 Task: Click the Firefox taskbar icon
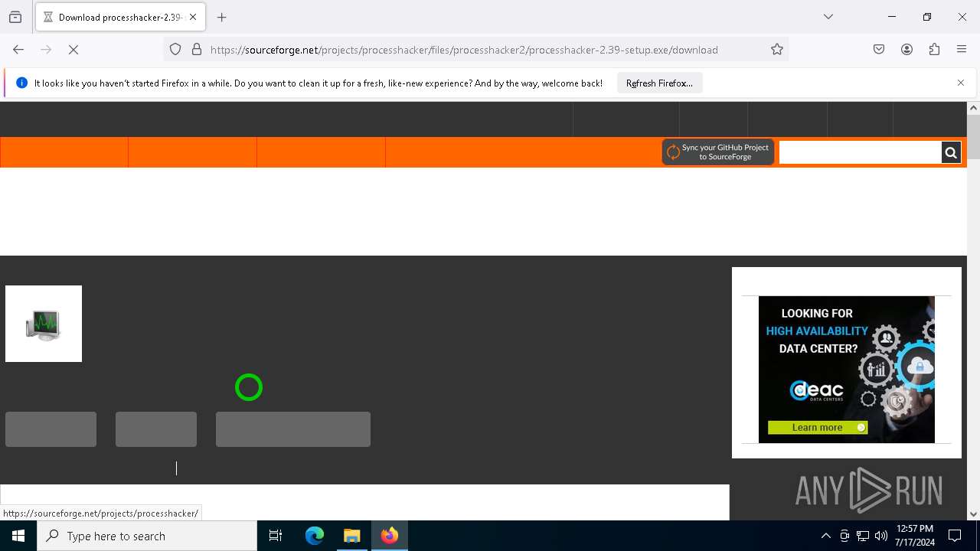pyautogui.click(x=390, y=536)
